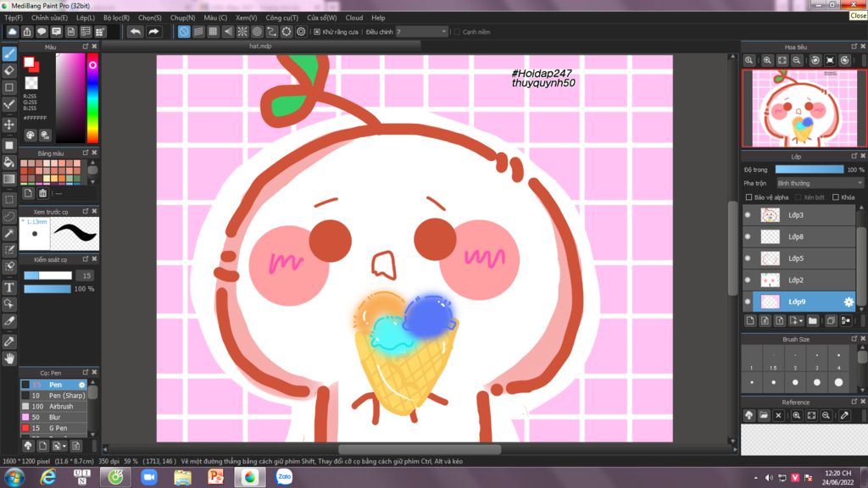Image resolution: width=868 pixels, height=488 pixels.
Task: Hide the Lớp2 layer
Action: coord(748,280)
